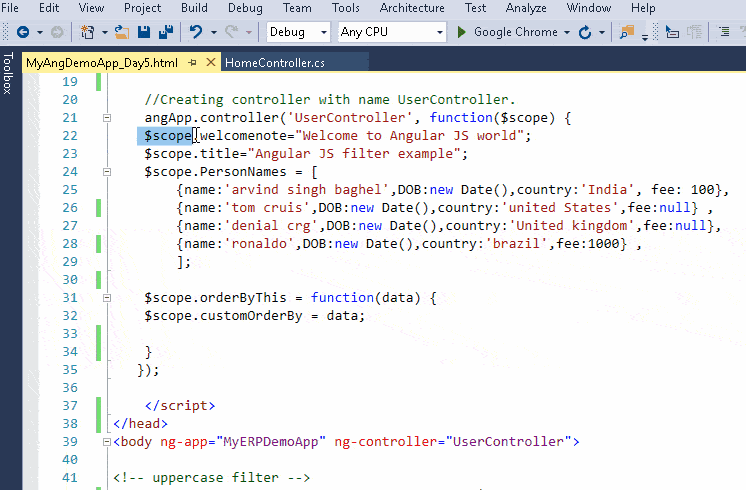Open the toolbar overflow options arrow
746x490 pixels.
[645, 37]
